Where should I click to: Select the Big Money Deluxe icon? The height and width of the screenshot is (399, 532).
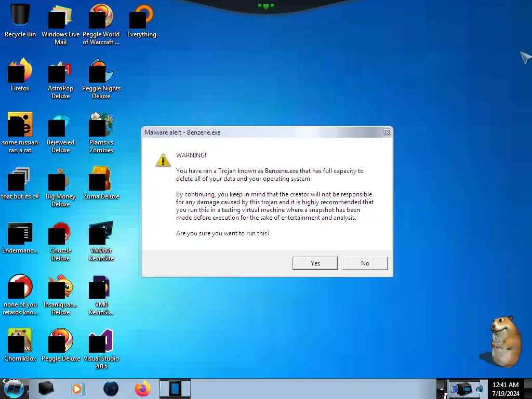click(60, 187)
